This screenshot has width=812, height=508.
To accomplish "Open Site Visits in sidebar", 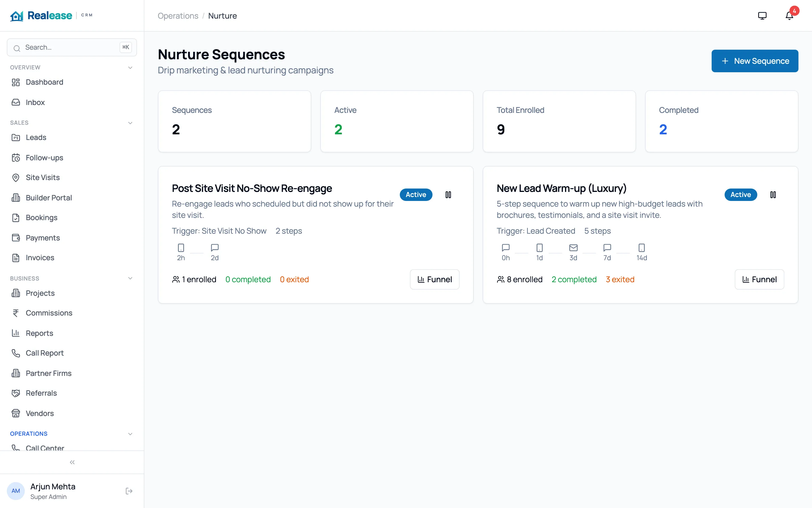I will click(72, 178).
